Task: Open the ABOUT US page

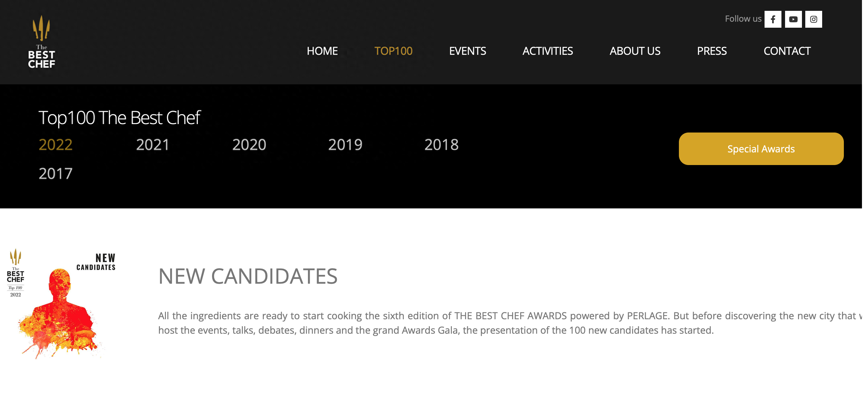Action: 635,51
